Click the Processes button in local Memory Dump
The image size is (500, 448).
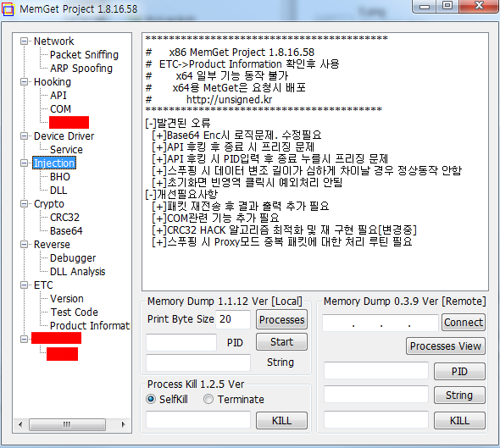(x=281, y=319)
